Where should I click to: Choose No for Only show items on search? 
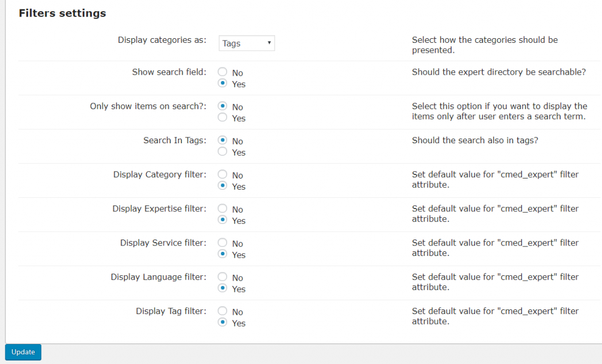pos(222,106)
